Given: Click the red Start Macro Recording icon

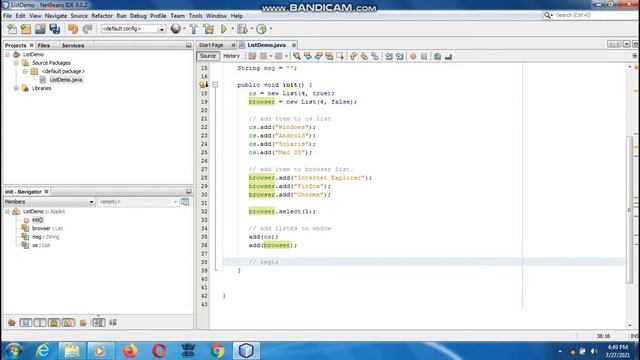Looking at the screenshot, I should tap(413, 56).
